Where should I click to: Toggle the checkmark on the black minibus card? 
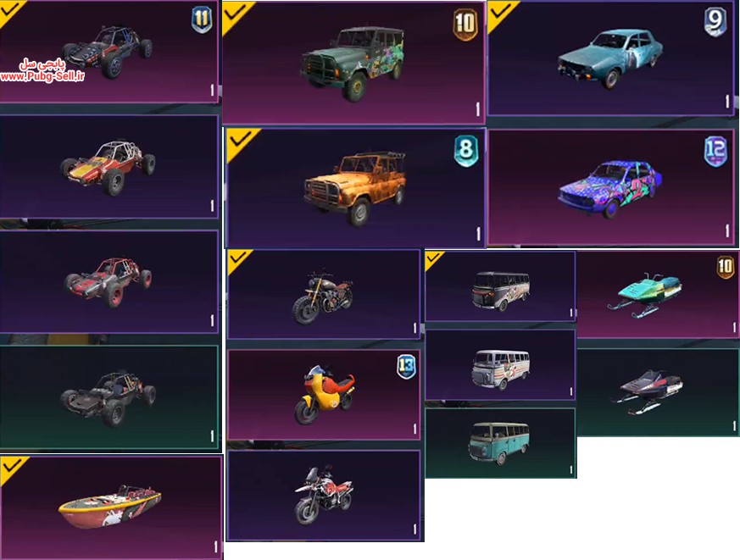click(433, 258)
